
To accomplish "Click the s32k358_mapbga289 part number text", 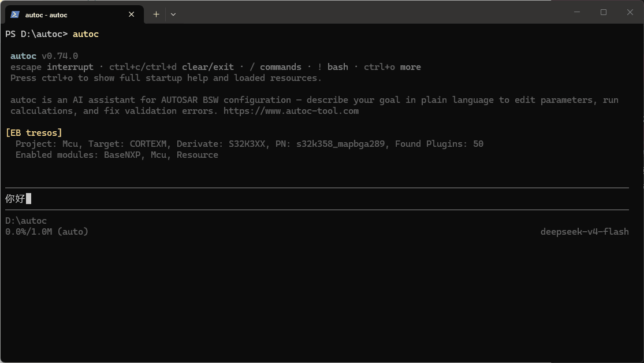I will [340, 144].
